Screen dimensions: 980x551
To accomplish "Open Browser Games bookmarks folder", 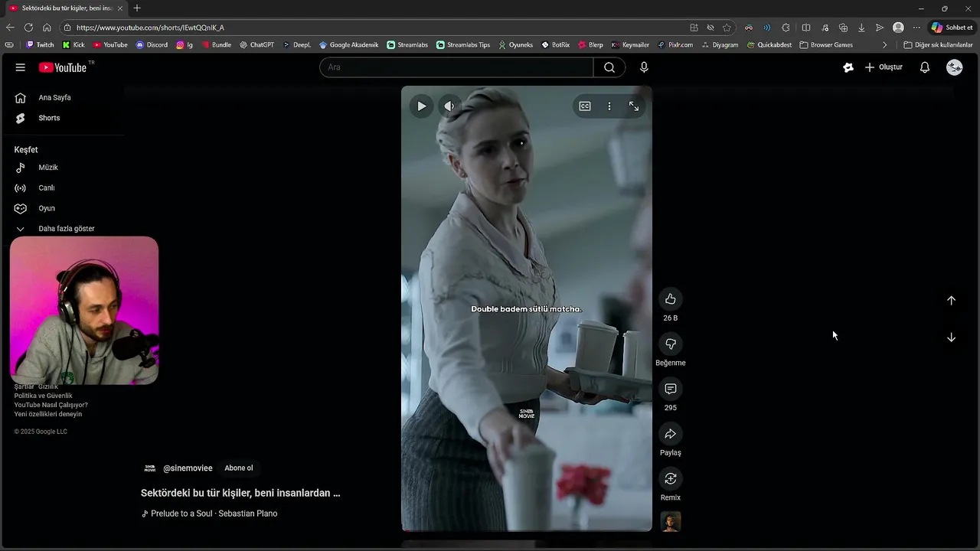I will [826, 45].
